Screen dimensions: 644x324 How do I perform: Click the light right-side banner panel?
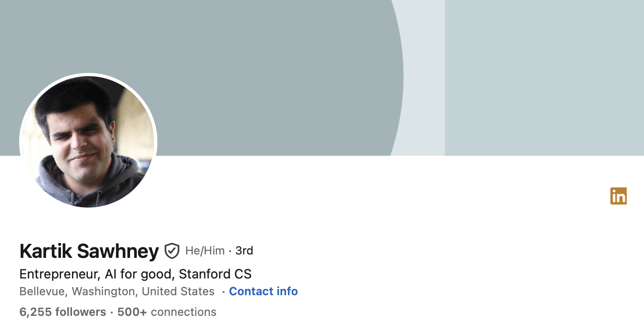click(x=542, y=77)
